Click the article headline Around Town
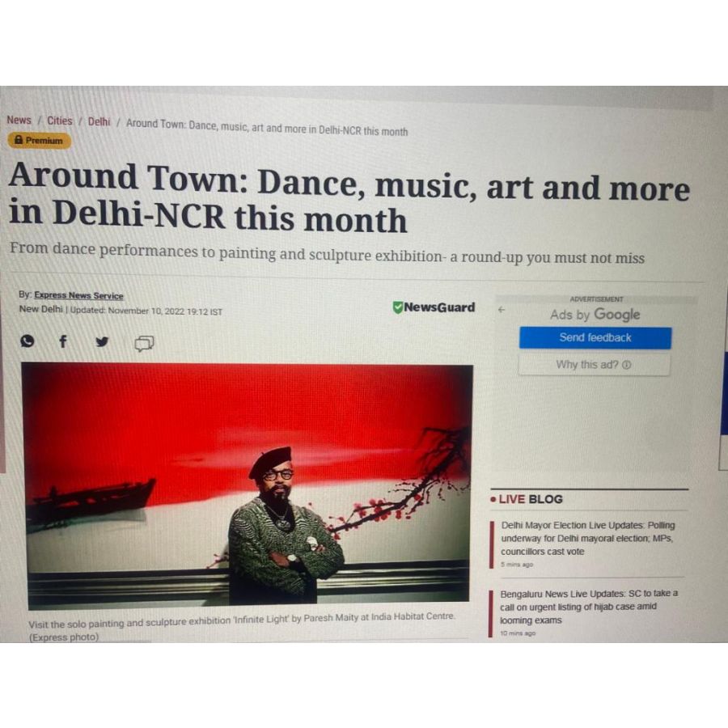 [348, 198]
